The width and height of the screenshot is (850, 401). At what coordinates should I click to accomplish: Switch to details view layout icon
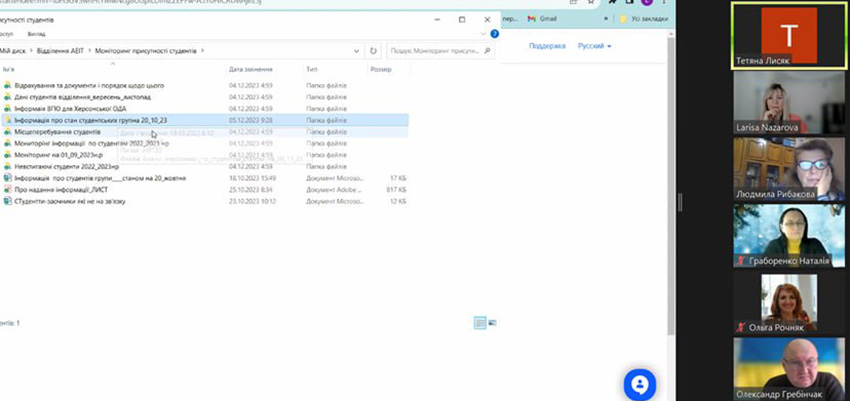click(x=480, y=322)
